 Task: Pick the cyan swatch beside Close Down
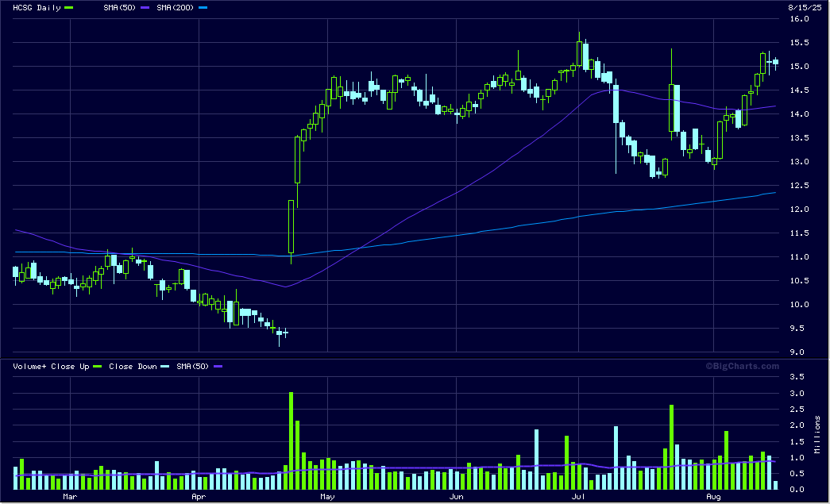165,367
